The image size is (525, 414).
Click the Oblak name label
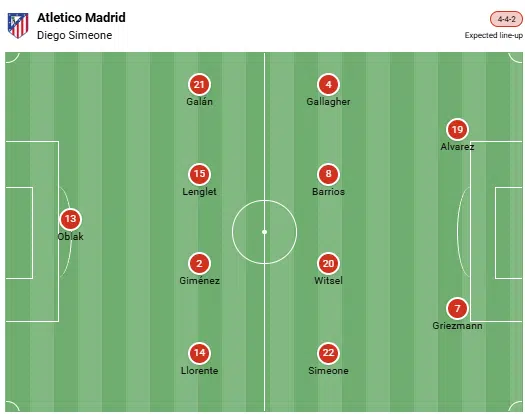(70, 236)
